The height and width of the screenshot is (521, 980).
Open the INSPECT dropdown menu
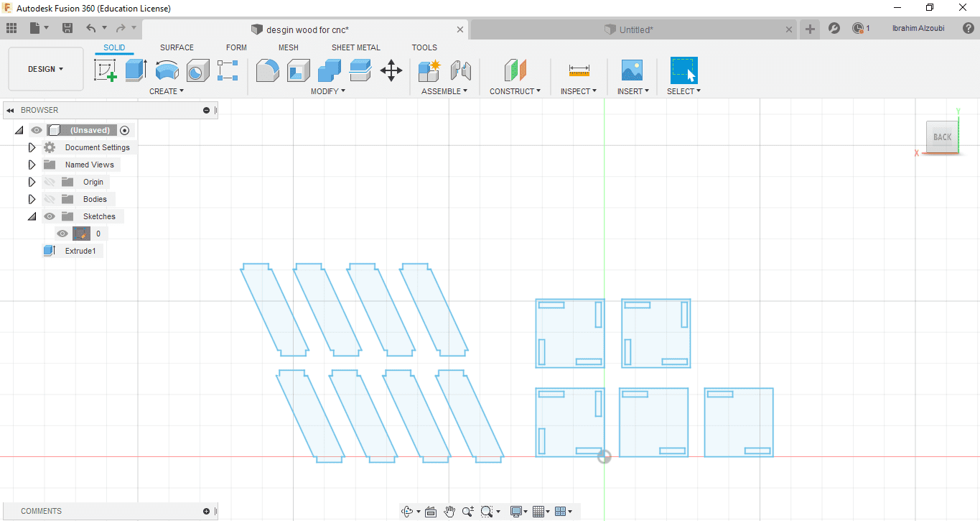(579, 91)
